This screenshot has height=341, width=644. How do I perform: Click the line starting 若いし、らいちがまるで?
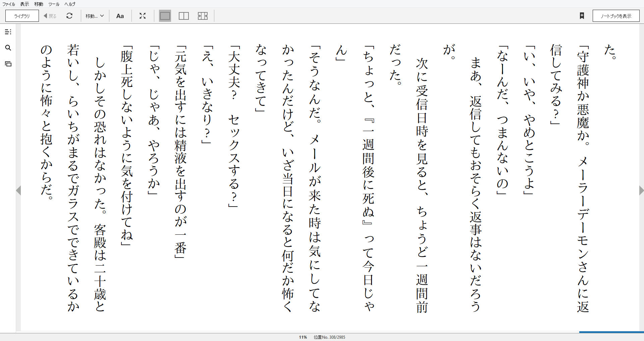pos(73,179)
